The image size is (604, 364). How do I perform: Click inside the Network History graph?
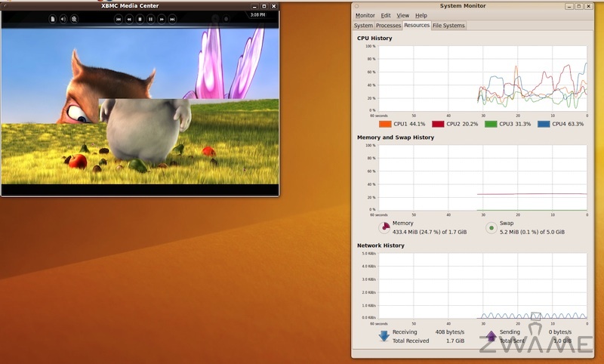[482, 285]
